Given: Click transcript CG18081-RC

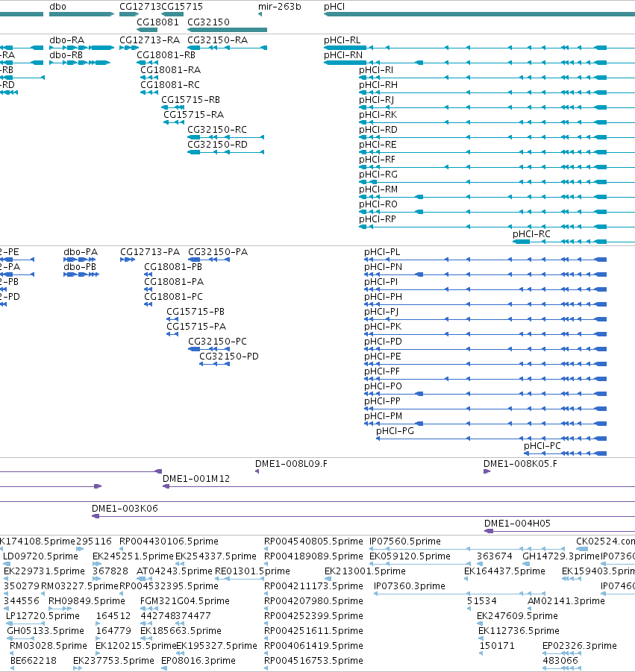Looking at the screenshot, I should pos(170,85).
